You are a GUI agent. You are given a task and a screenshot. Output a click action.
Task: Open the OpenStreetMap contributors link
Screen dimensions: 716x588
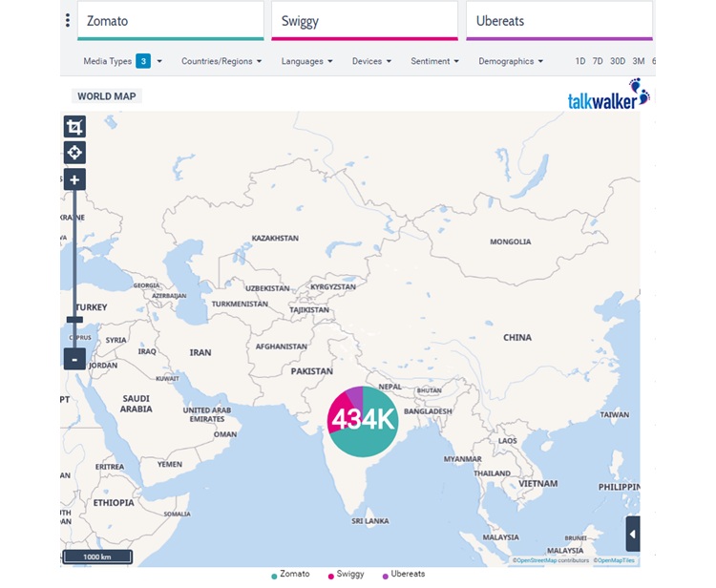pos(550,560)
